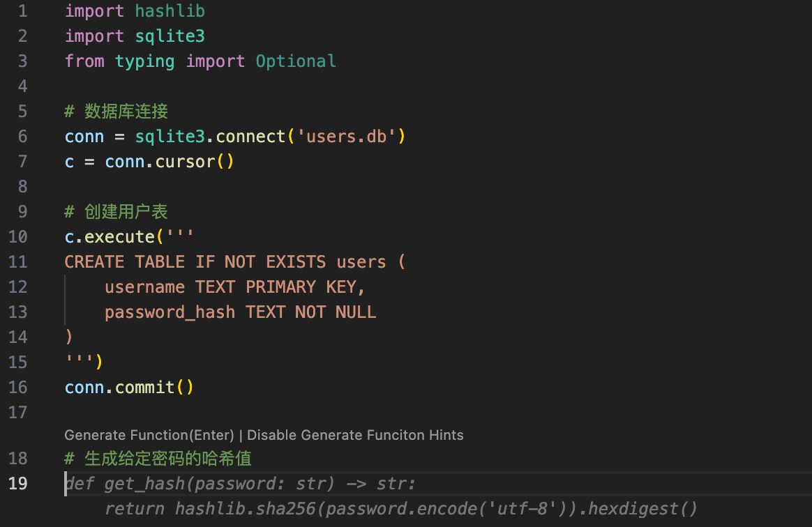Viewport: 812px width, 527px height.
Task: Click the CREATE TABLE IF NOT EXISTS text
Action: coord(195,262)
